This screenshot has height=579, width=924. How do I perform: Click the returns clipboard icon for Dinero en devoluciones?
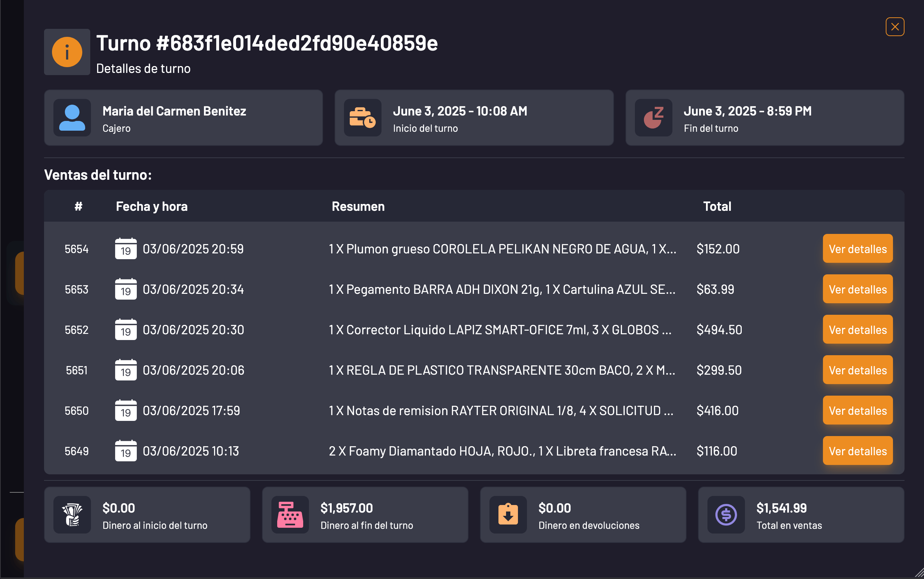coord(509,515)
